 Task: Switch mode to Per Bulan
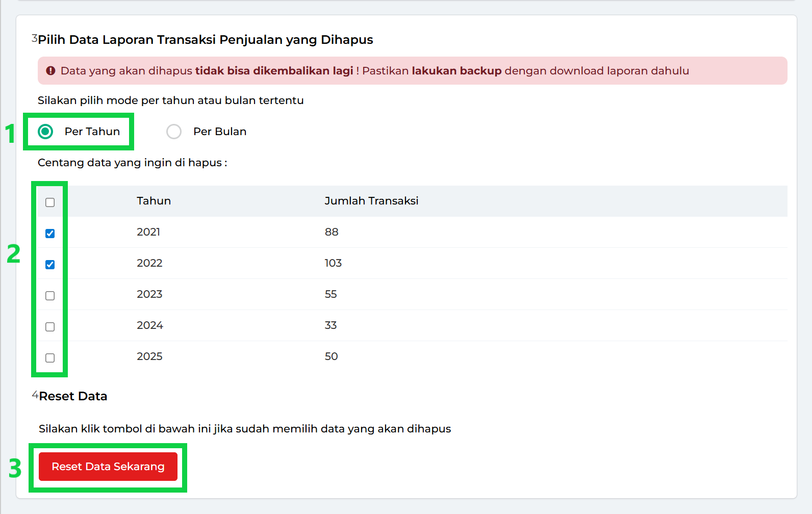[x=174, y=132]
